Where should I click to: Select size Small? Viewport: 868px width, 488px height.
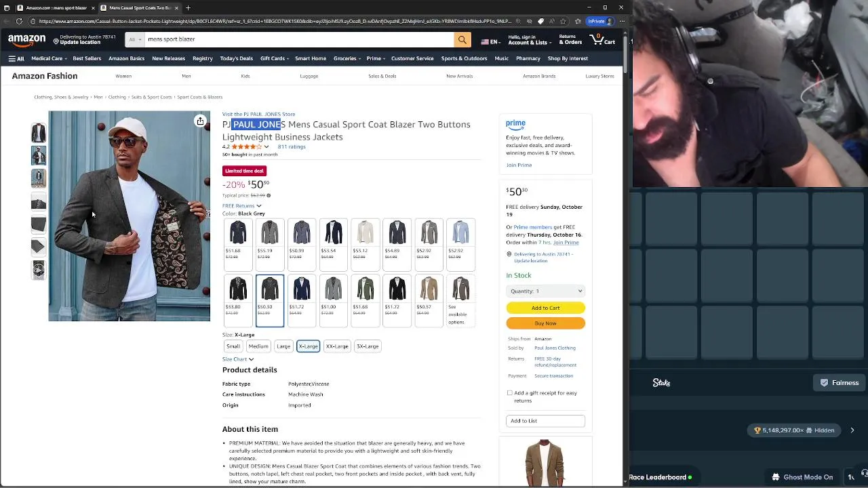[233, 346]
